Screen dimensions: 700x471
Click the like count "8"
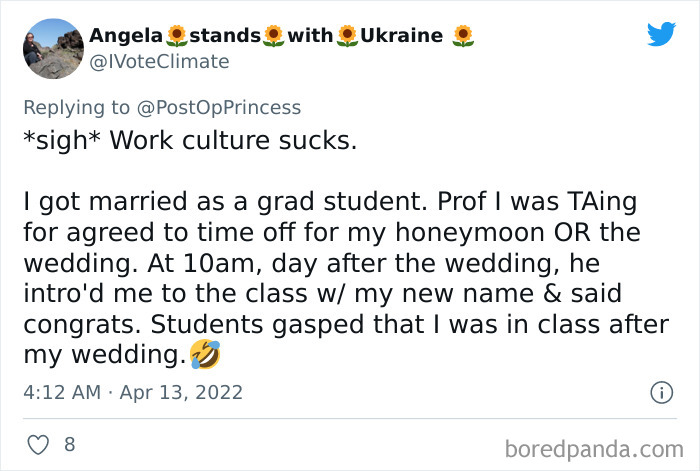pyautogui.click(x=69, y=444)
